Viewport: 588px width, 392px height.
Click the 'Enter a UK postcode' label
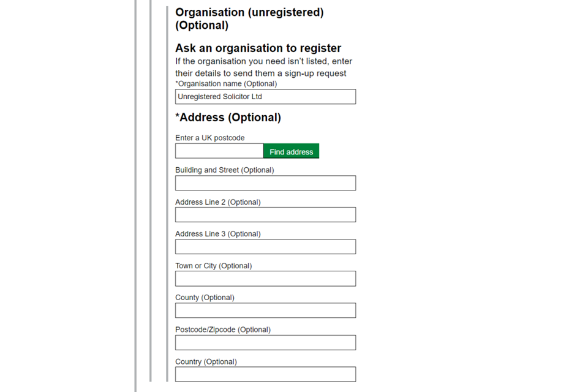coord(209,138)
